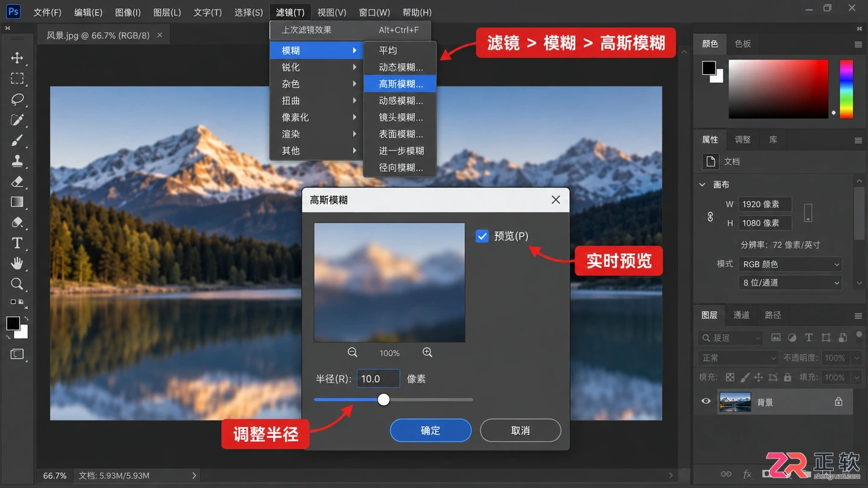Viewport: 868px width, 488px height.
Task: Click the pixel layer filter icon
Action: point(776,338)
